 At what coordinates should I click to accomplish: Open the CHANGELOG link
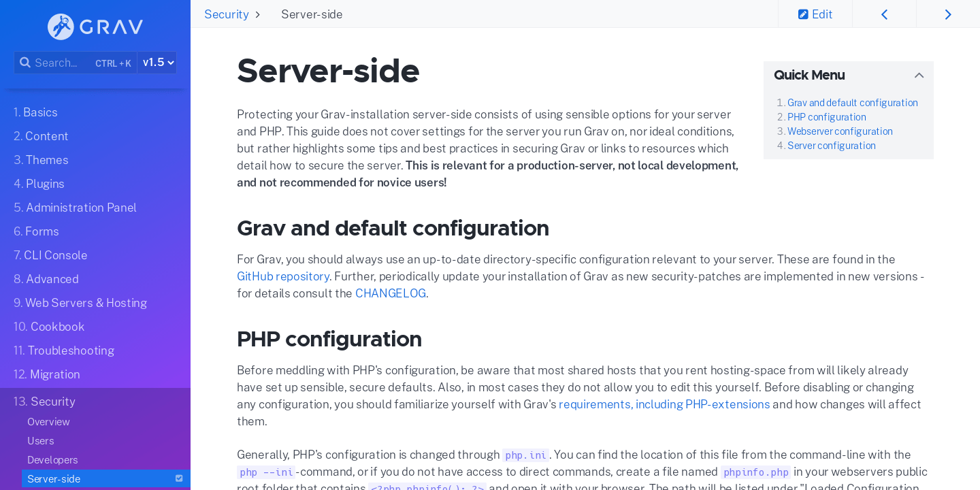click(x=390, y=293)
